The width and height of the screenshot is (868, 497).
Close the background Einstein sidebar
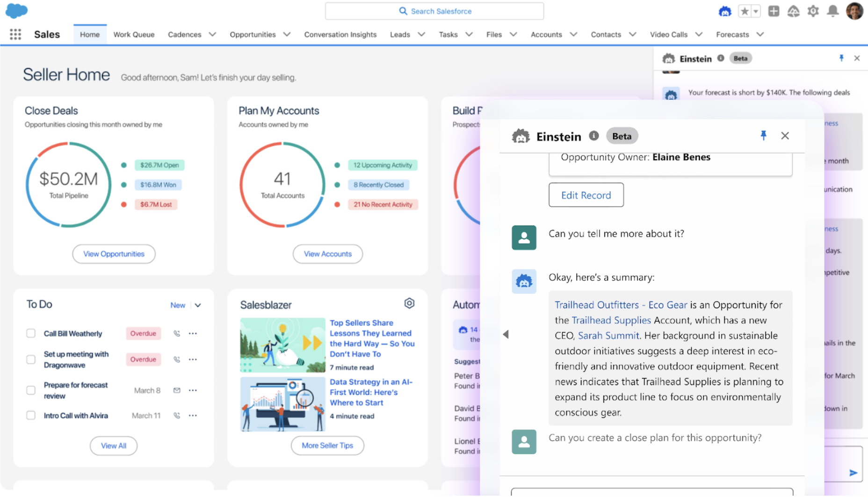point(857,58)
